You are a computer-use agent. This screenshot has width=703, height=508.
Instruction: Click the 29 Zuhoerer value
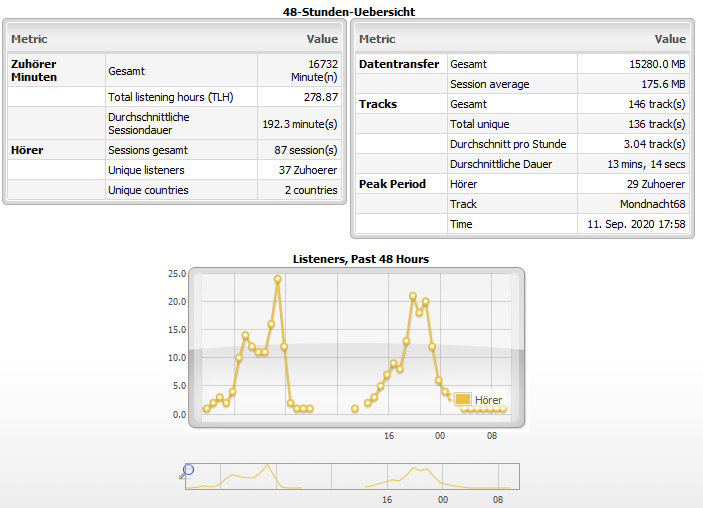[x=656, y=184]
